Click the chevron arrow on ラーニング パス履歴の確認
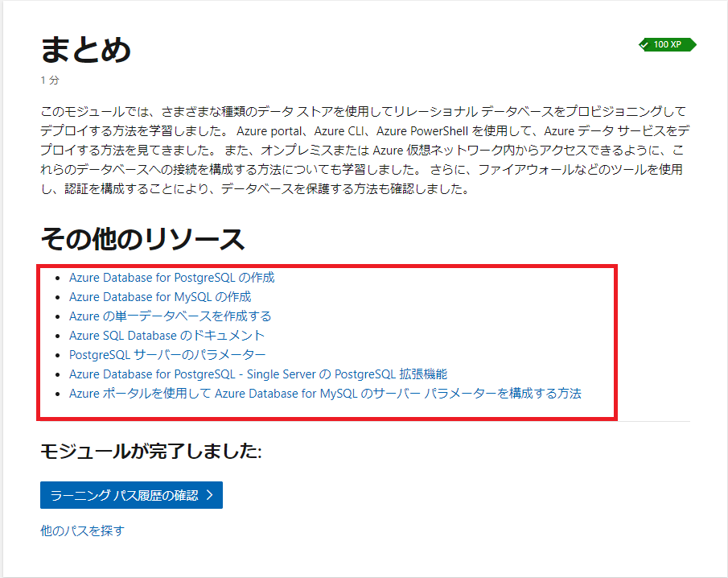Screen dimensions: 728x578 [x=209, y=495]
